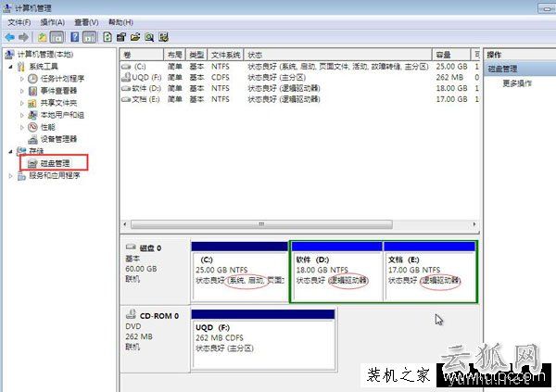Viewport: 556px width, 392px height.
Task: Select 存储 node in the tree
Action: pos(36,151)
